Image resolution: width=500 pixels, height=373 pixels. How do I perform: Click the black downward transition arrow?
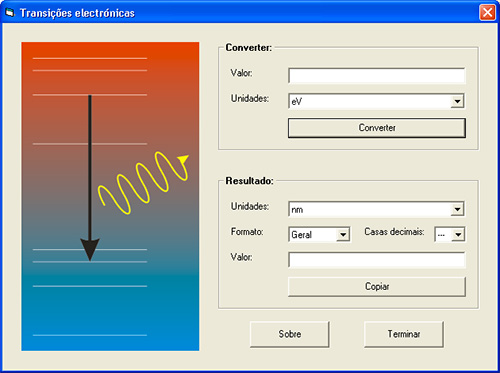90,178
